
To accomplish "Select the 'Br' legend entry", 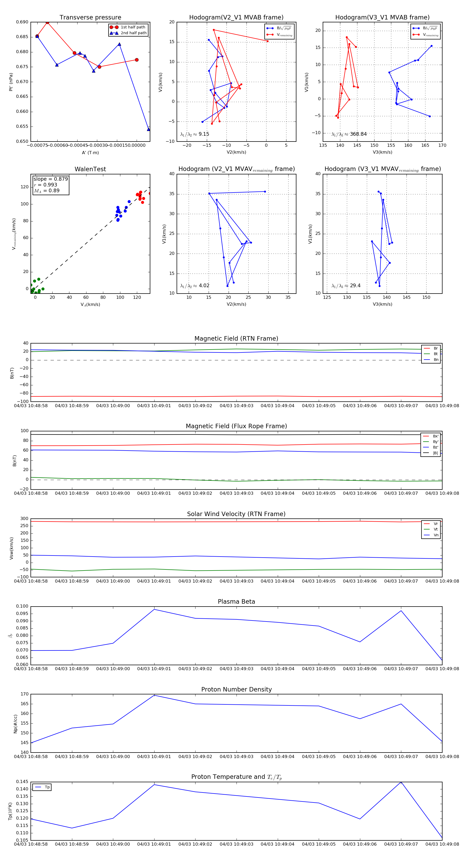I will click(x=431, y=349).
